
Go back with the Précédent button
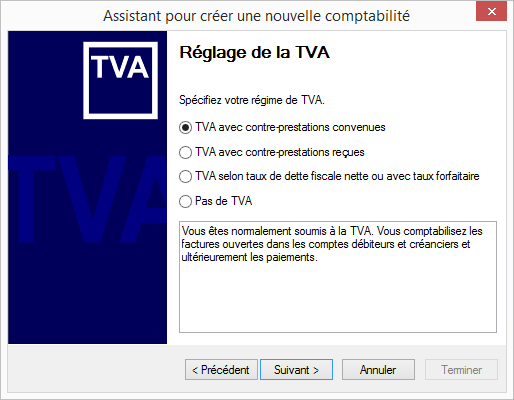(221, 370)
